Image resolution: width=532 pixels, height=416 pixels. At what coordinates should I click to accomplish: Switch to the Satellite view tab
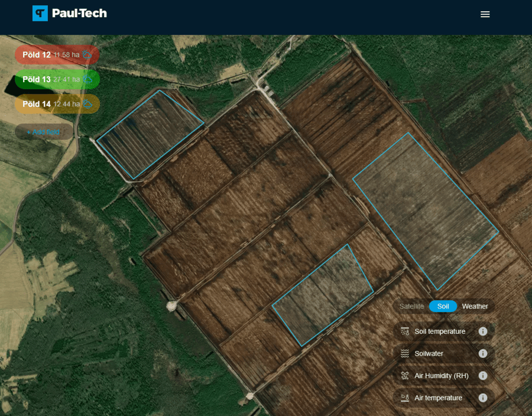coord(411,306)
